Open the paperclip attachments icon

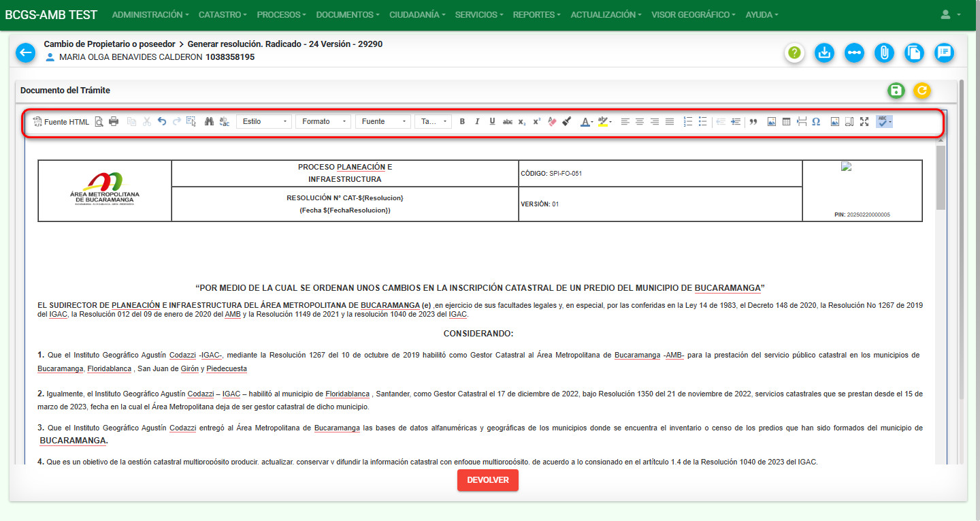click(x=883, y=53)
